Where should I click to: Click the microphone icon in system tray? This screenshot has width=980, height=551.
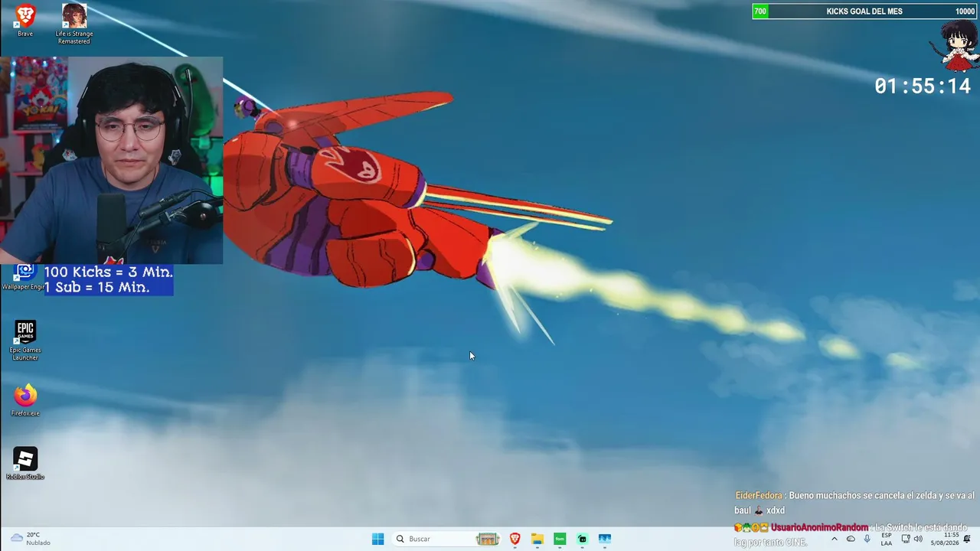coord(867,539)
